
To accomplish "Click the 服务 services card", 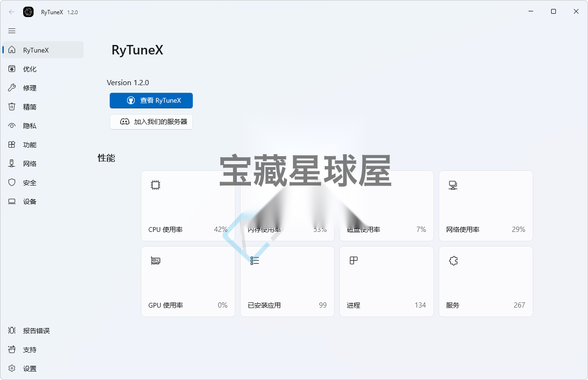I will (486, 282).
